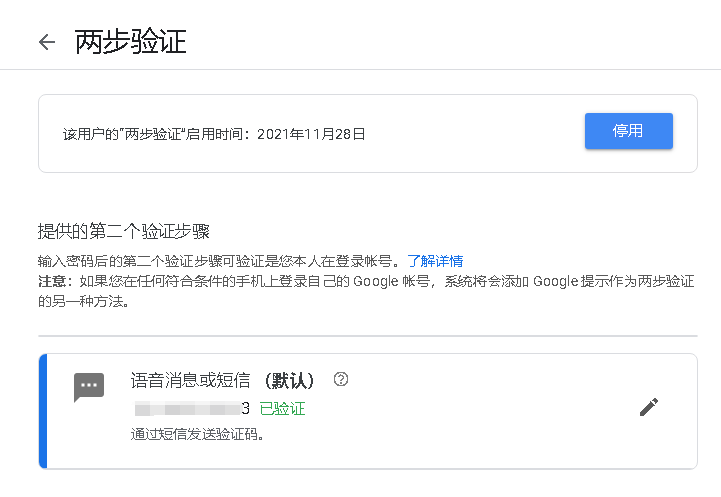
Task: Click the 已验证 status label
Action: pyautogui.click(x=282, y=408)
